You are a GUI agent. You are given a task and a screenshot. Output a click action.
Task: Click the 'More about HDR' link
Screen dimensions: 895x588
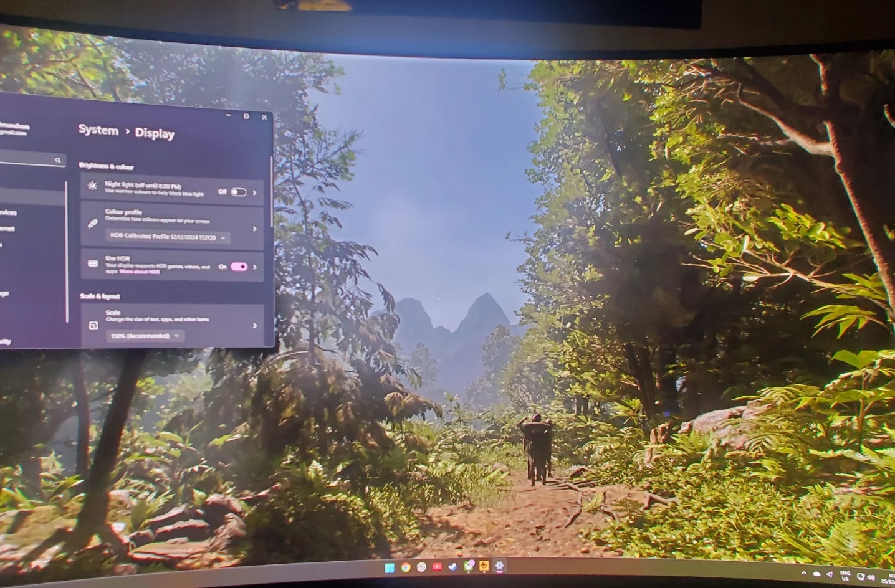pyautogui.click(x=140, y=272)
